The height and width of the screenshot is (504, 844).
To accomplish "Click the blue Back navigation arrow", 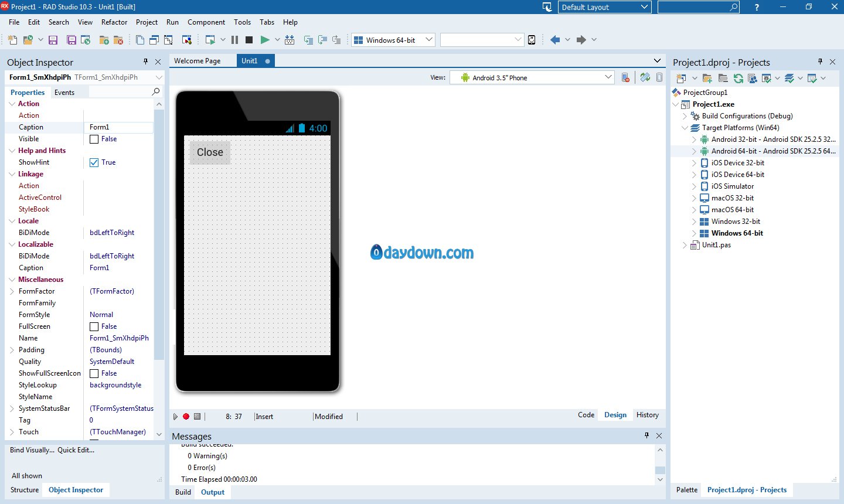I will (555, 40).
